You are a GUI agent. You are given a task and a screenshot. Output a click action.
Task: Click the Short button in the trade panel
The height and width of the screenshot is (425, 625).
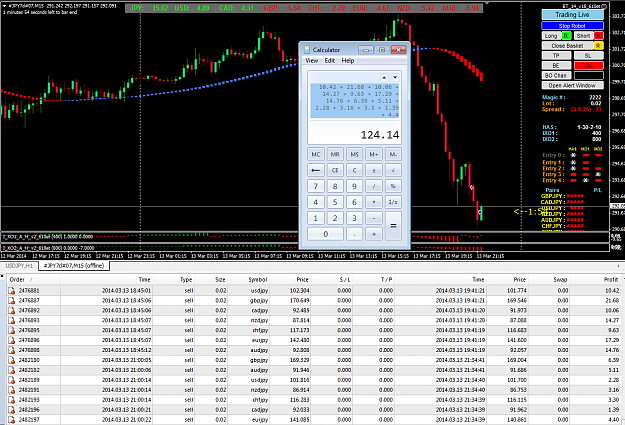(583, 36)
